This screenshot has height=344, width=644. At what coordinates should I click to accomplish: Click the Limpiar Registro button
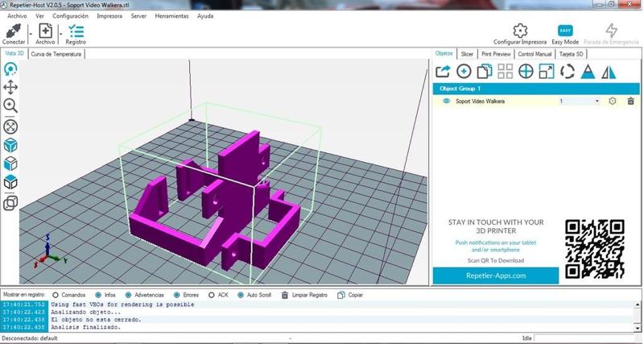(x=305, y=295)
